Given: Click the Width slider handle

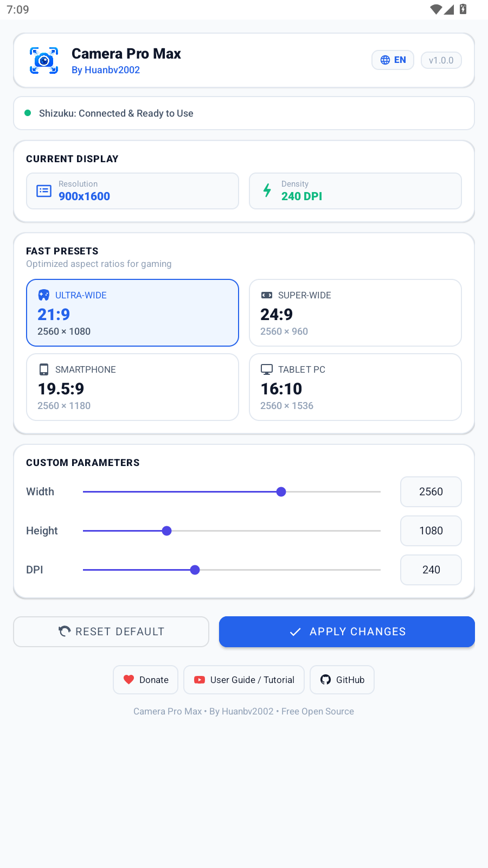Looking at the screenshot, I should 281,492.
